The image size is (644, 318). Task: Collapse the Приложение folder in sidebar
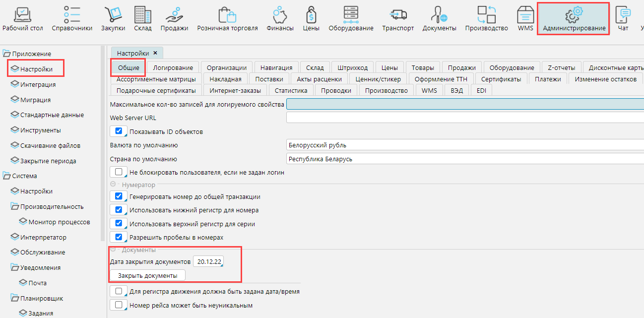click(x=7, y=54)
